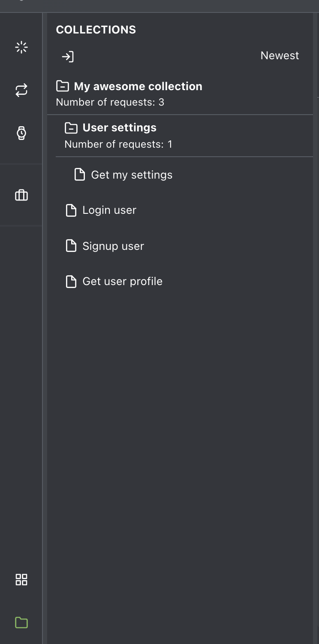Click the loading spinner icon in sidebar
Screen dimensions: 319x644
pos(21,47)
